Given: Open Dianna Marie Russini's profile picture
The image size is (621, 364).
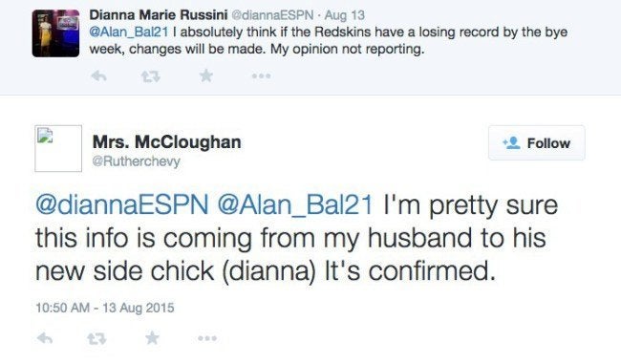Looking at the screenshot, I should [x=55, y=33].
